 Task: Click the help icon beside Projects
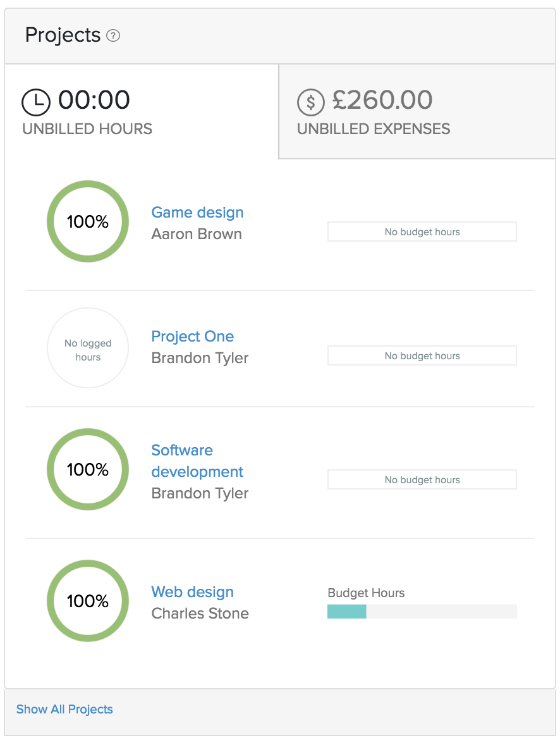113,36
